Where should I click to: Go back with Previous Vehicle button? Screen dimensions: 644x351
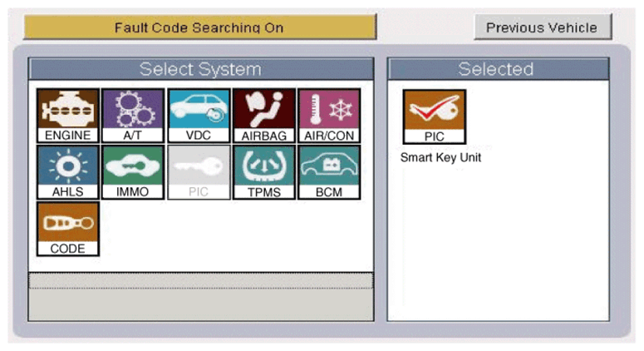[542, 27]
